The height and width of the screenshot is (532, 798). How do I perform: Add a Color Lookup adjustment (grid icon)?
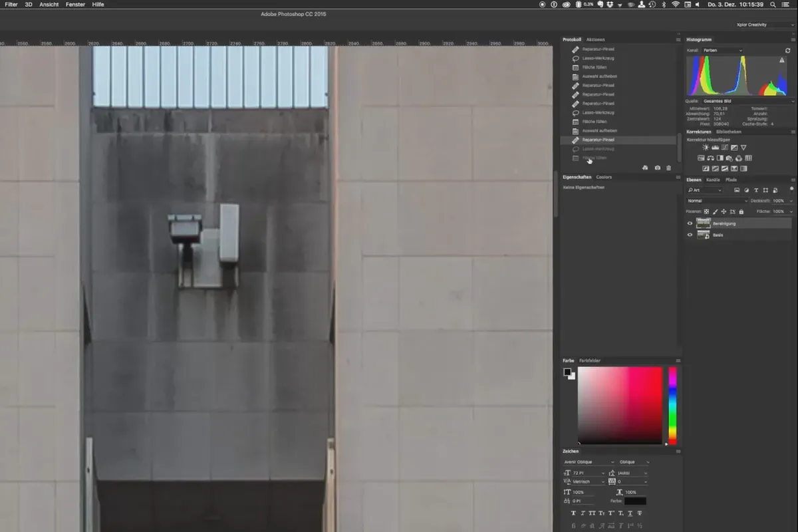click(748, 158)
